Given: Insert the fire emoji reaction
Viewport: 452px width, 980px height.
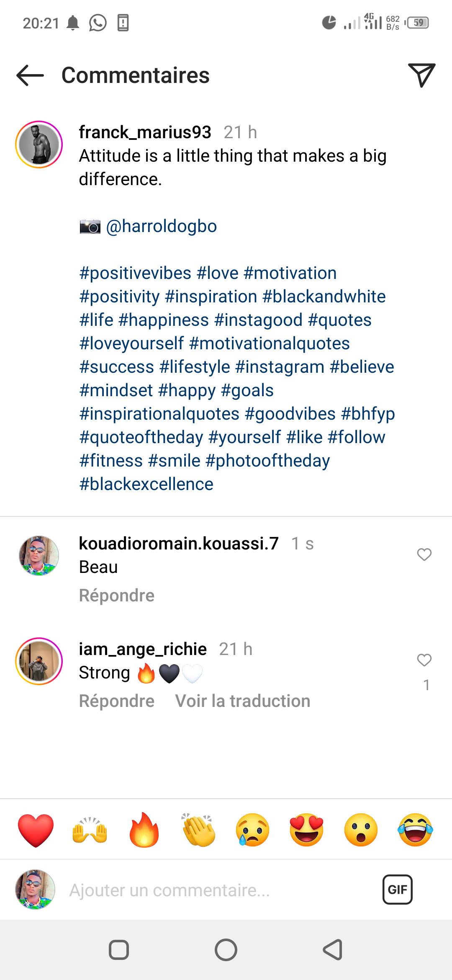Looking at the screenshot, I should (144, 830).
